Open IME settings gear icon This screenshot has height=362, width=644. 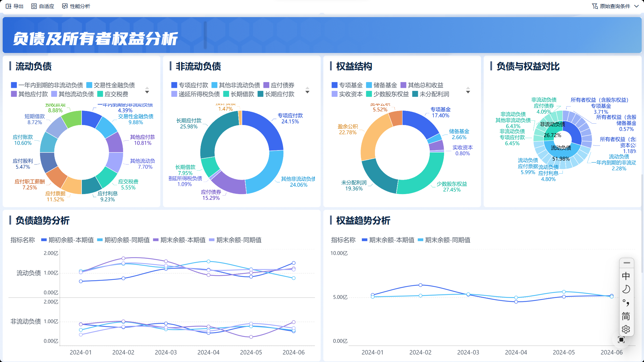pos(626,329)
